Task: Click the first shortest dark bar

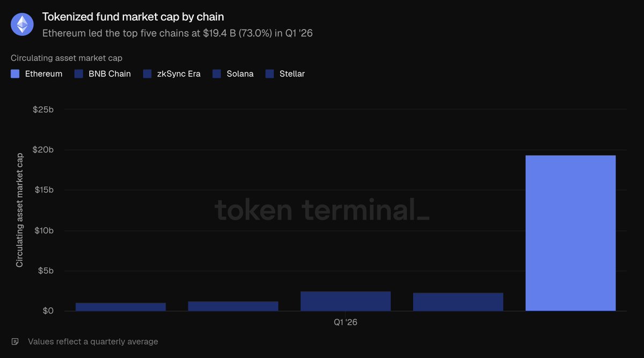Action: point(121,307)
